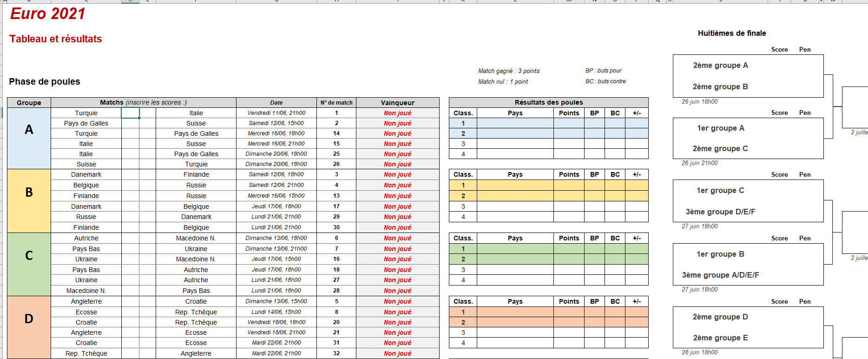Click Finlande in match 3 row
The height and width of the screenshot is (359, 868).
tap(196, 174)
